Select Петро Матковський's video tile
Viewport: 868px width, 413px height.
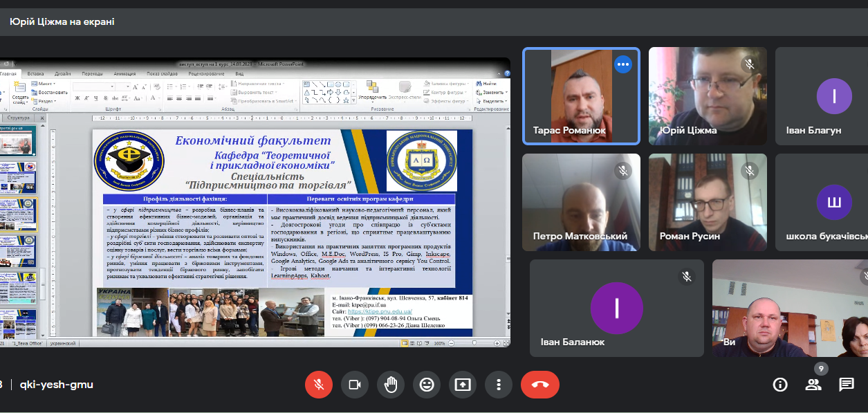(581, 202)
